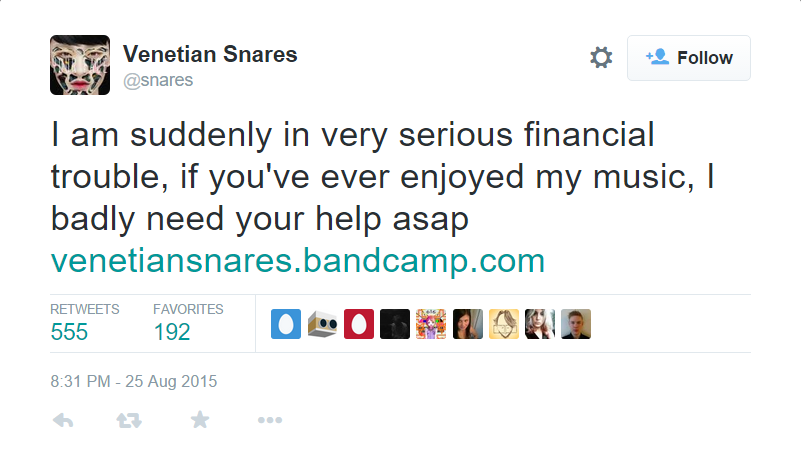
Task: Retweet this tweet using retweet icon
Action: point(130,421)
